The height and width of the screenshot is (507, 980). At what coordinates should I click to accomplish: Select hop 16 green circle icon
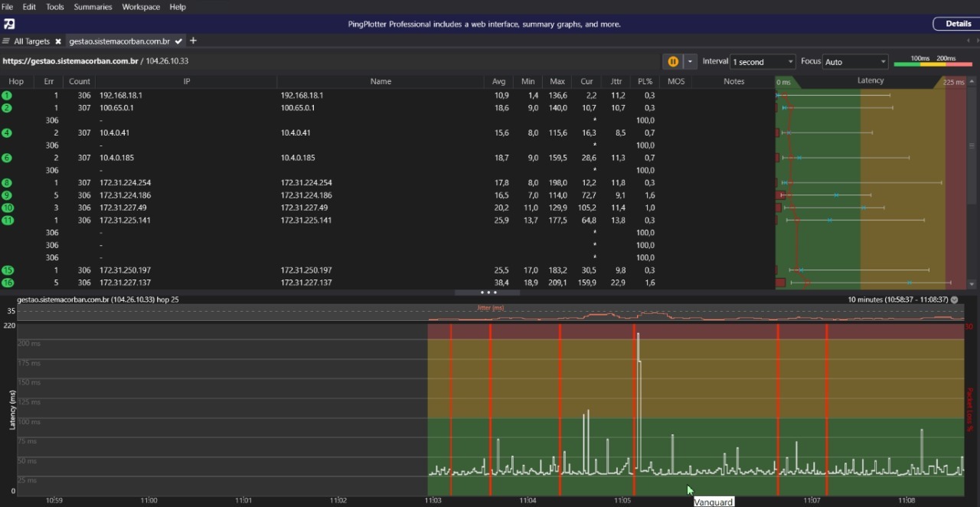click(x=8, y=283)
